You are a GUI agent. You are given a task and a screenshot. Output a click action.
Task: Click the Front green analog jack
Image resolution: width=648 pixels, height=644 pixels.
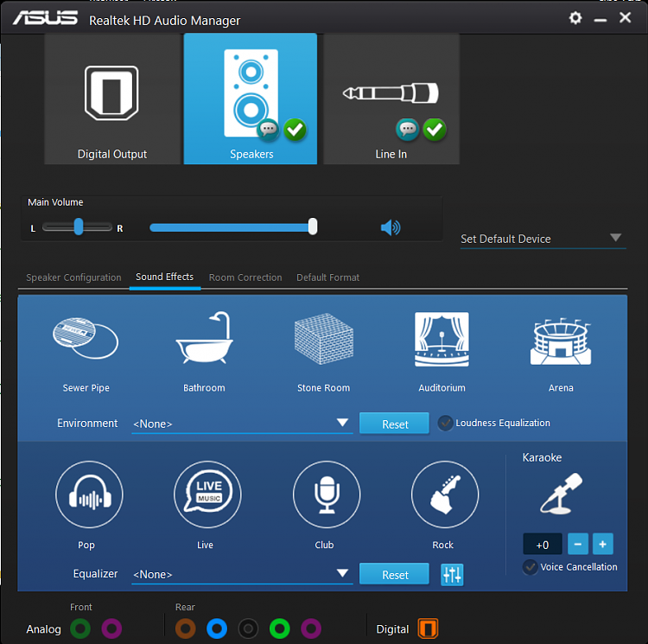[x=80, y=628]
